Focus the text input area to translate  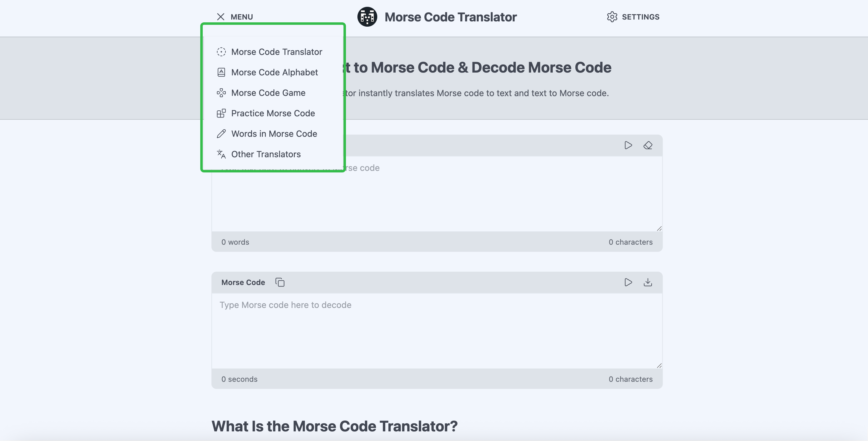point(437,194)
